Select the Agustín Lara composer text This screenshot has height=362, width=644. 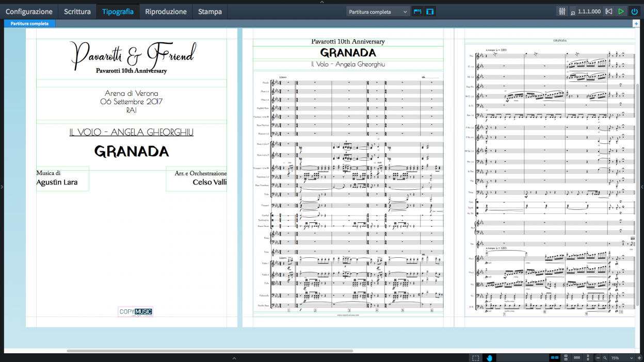(x=57, y=182)
